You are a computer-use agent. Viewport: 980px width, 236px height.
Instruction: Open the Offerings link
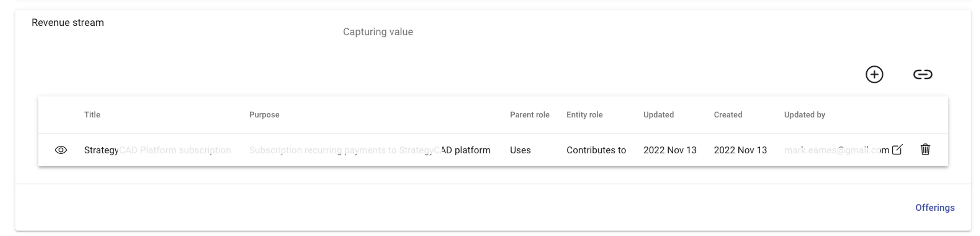(x=935, y=208)
